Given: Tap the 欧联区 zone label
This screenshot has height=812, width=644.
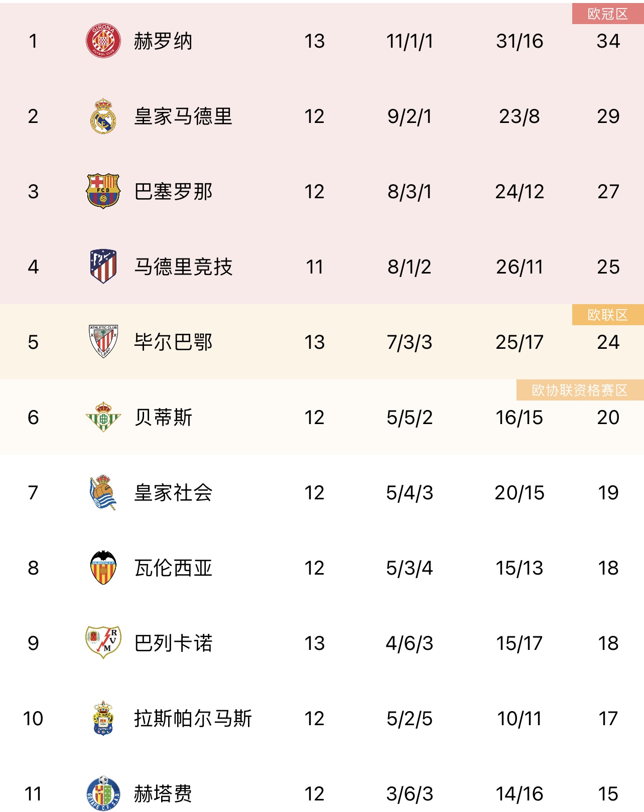Looking at the screenshot, I should tap(608, 315).
